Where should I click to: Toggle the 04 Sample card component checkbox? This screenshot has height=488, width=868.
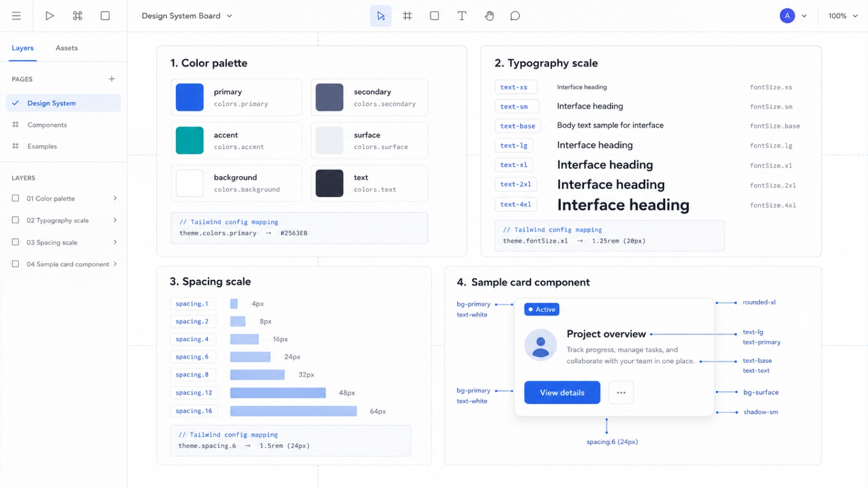pyautogui.click(x=15, y=264)
